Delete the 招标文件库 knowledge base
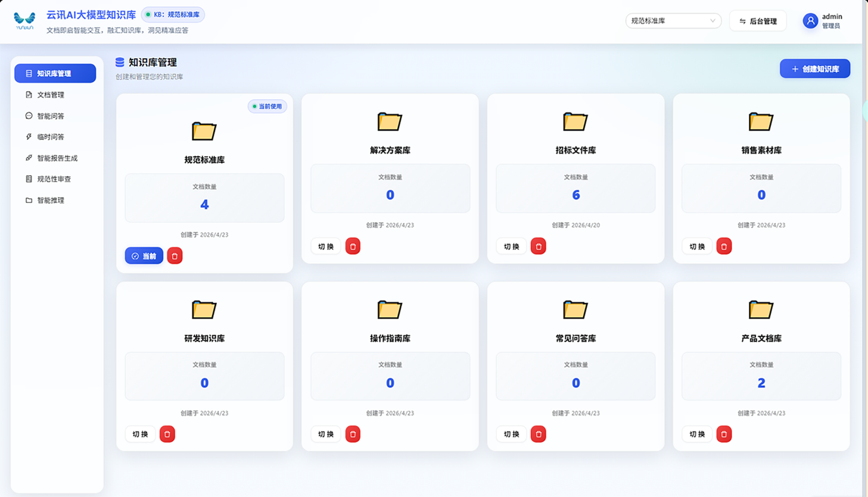This screenshot has height=497, width=868. click(x=539, y=246)
